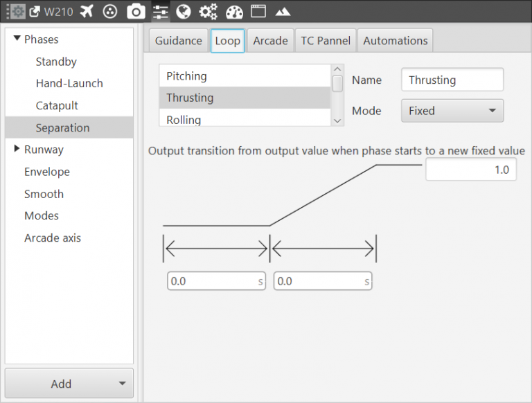Select the Modes item

tap(69, 216)
